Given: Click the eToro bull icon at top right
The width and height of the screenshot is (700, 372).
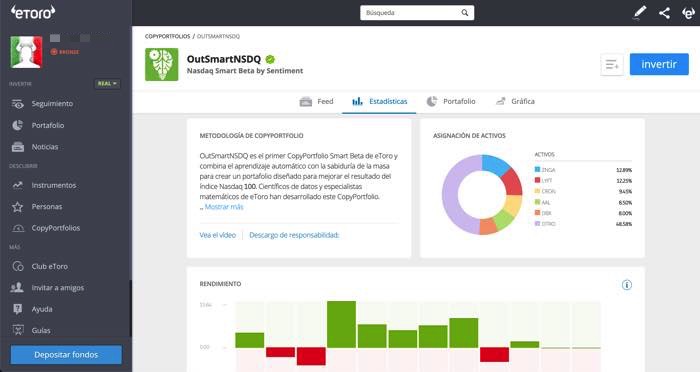Looking at the screenshot, I should (x=688, y=13).
